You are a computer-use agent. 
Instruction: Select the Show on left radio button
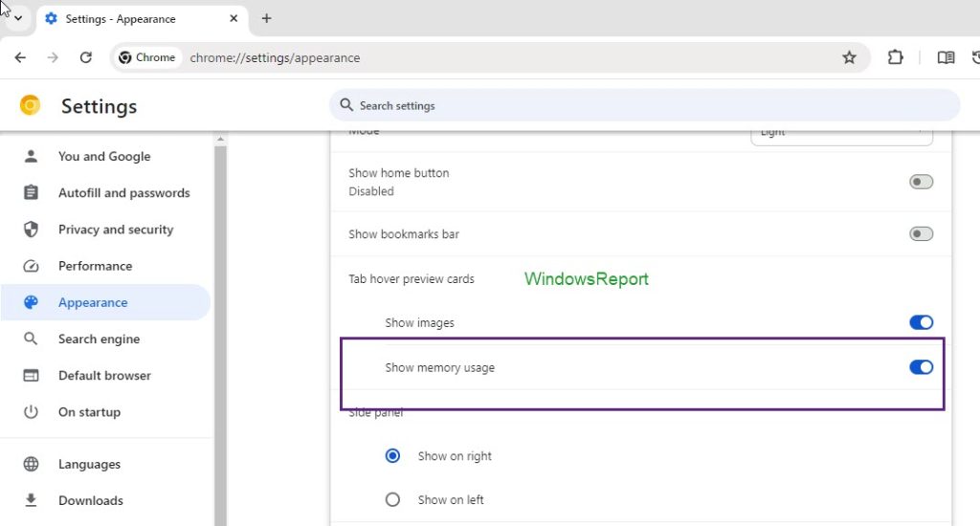392,500
